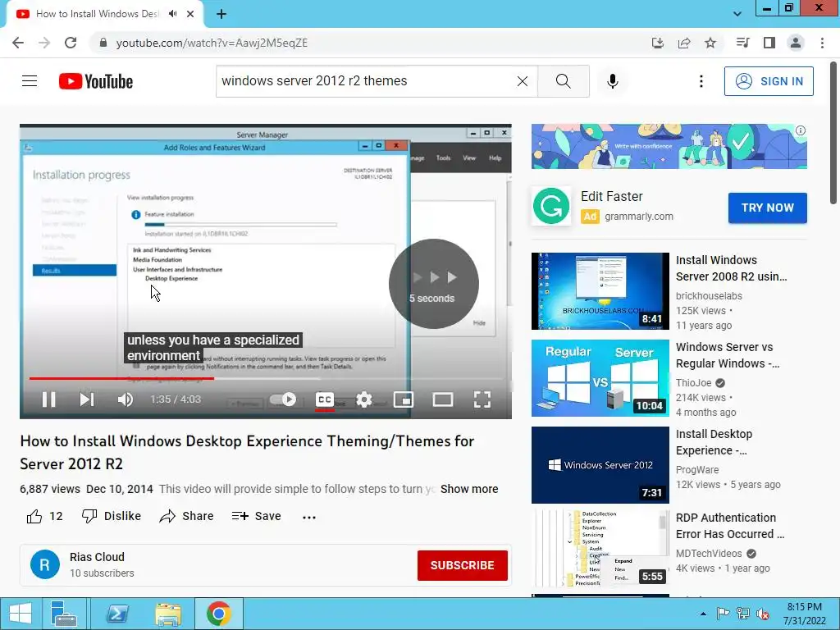Dislike the video

click(112, 517)
